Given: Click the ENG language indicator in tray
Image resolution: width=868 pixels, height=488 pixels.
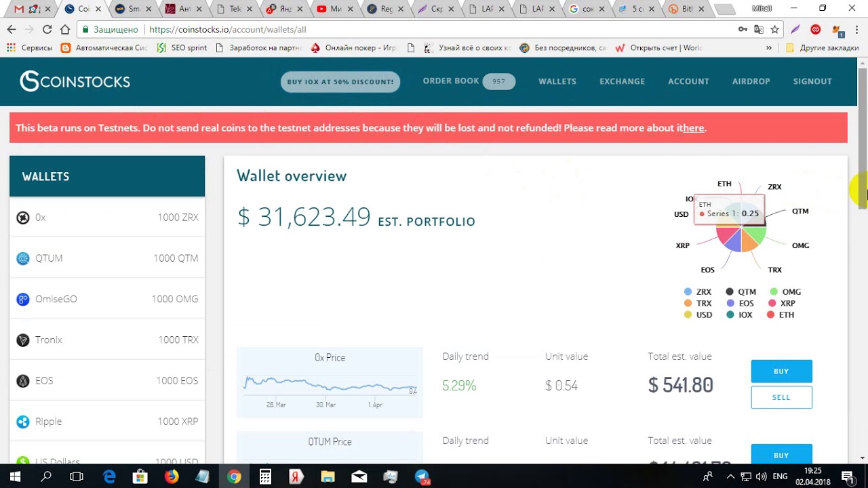Looking at the screenshot, I should 780,476.
